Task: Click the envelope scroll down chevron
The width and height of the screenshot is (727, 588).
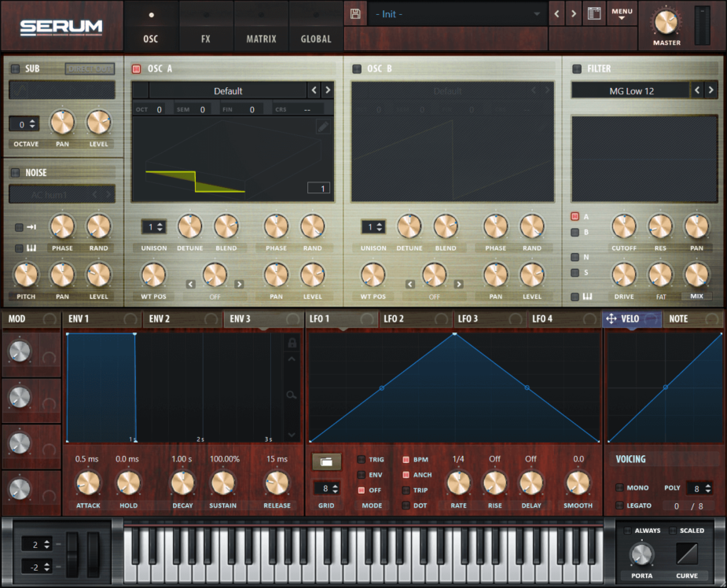Action: pyautogui.click(x=292, y=435)
